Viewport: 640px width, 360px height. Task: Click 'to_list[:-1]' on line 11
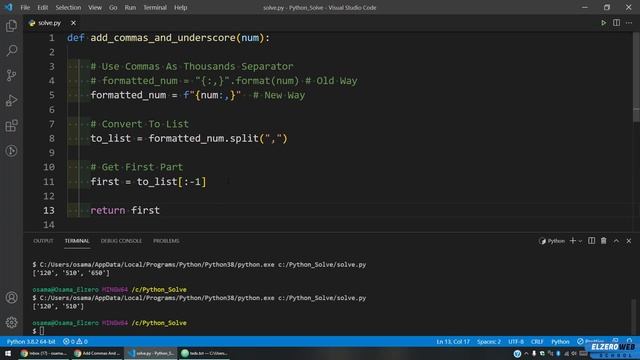click(x=171, y=182)
